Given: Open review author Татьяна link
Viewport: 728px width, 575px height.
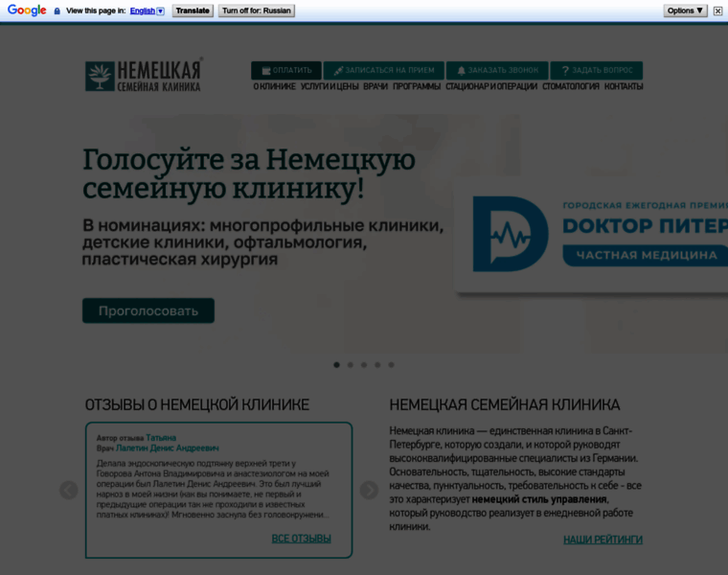Looking at the screenshot, I should coord(161,438).
